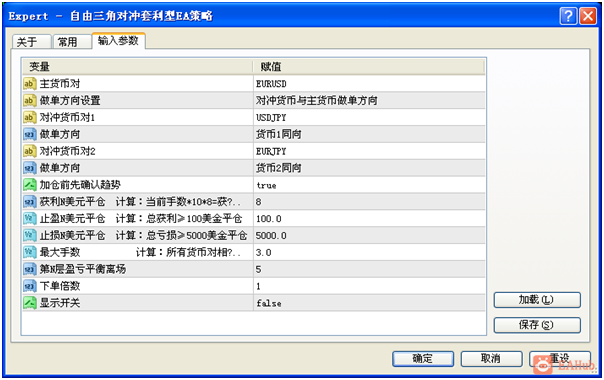Viewport: 604px width, 380px height.
Task: Click the integer icon beside 货币1同向 row
Action: 30,135
